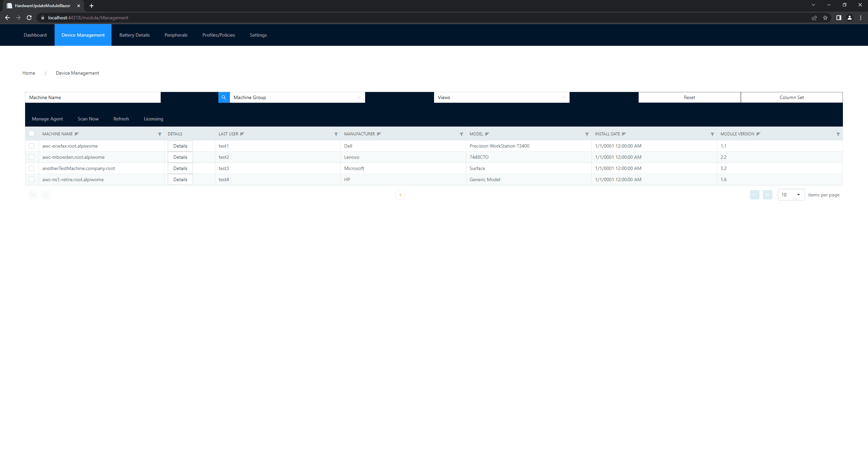
Task: Open Licensing menu item
Action: click(x=153, y=119)
